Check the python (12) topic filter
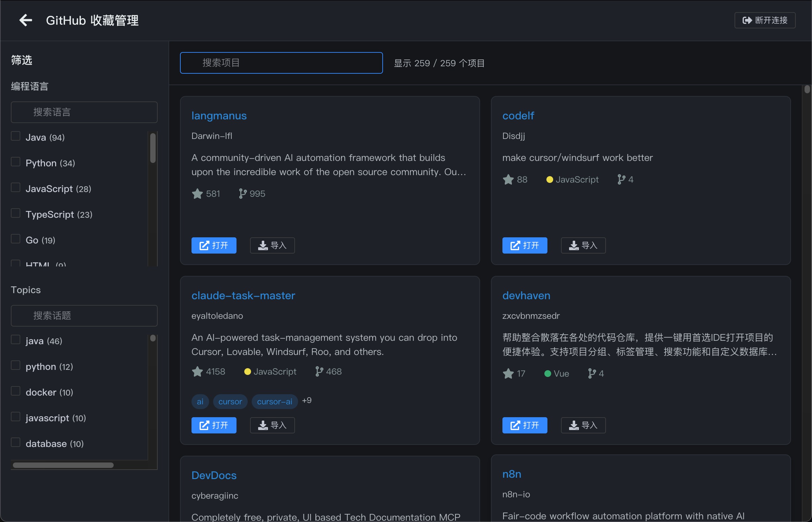Screen dimensions: 812x522 16,365
